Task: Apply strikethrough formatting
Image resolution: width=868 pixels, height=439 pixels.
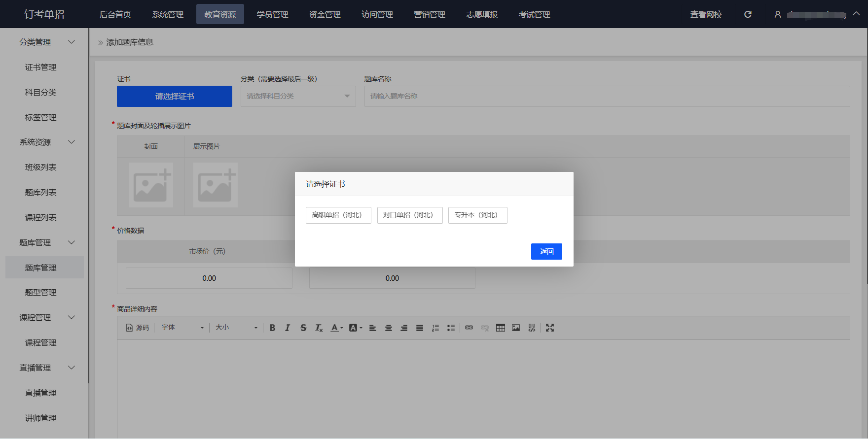Action: (x=303, y=328)
